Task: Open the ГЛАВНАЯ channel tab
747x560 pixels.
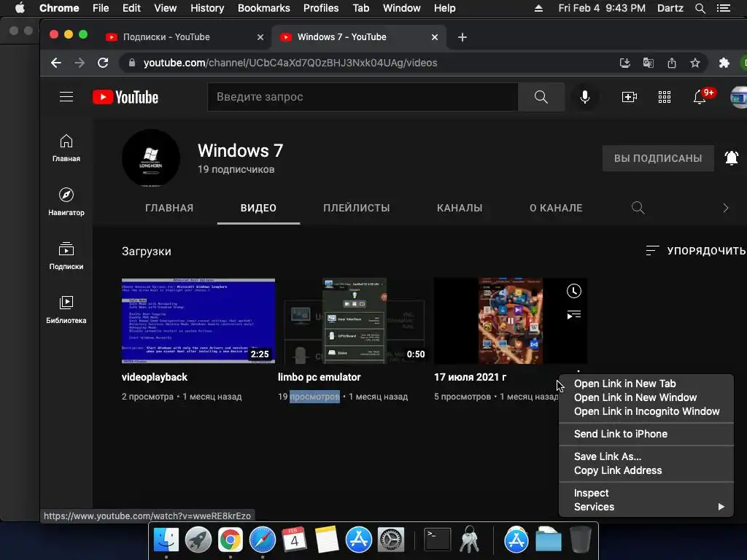Action: (x=169, y=208)
